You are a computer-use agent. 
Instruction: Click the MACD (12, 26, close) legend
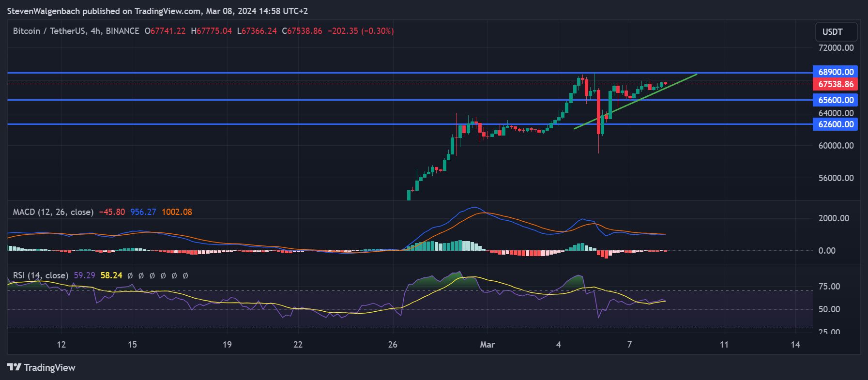tap(53, 212)
